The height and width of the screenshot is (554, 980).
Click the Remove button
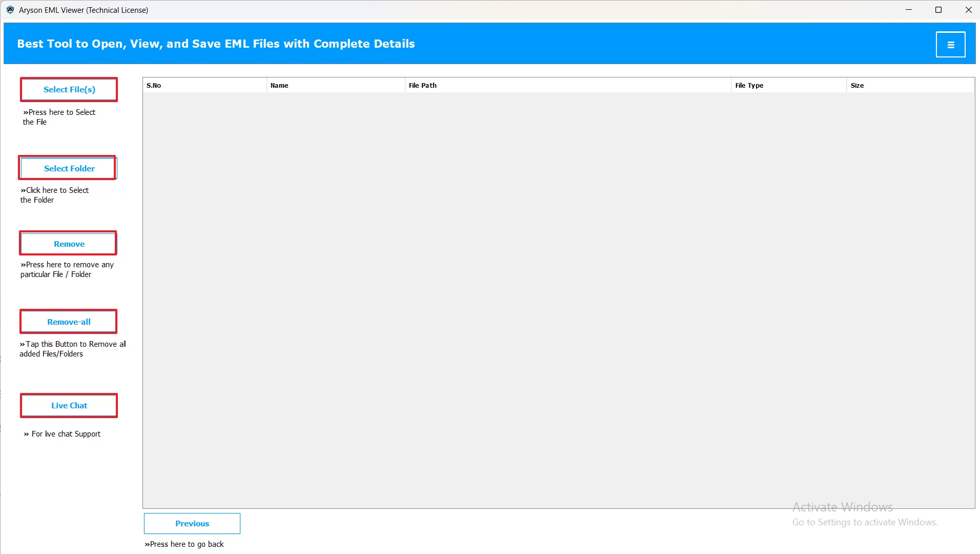click(69, 244)
